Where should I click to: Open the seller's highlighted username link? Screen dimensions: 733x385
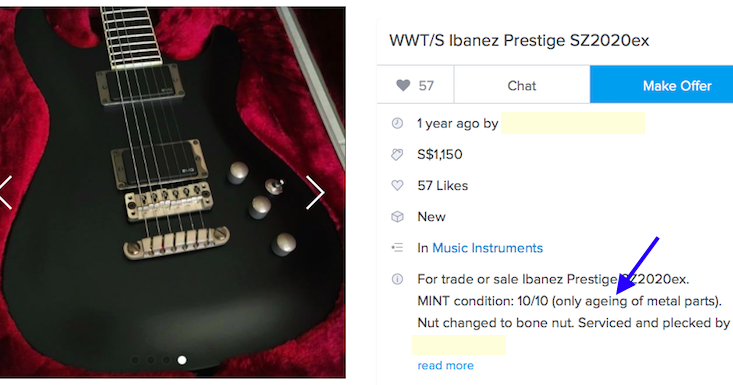pyautogui.click(x=573, y=123)
